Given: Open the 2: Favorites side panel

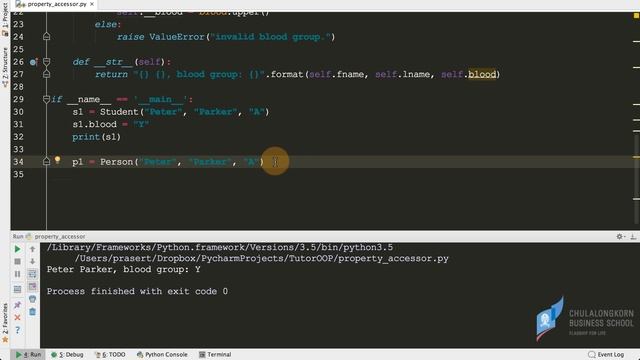Looking at the screenshot, I should click(x=5, y=322).
